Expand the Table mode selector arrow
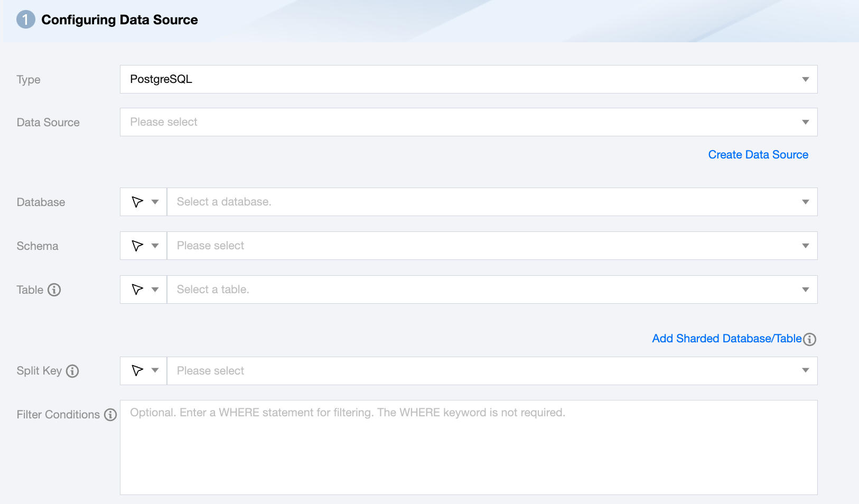The width and height of the screenshot is (859, 504). point(155,290)
